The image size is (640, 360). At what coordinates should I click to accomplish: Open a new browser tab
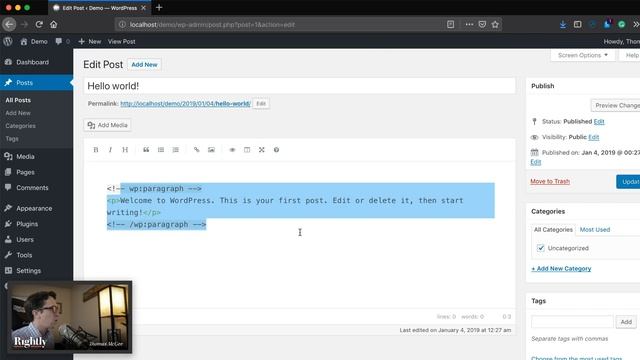(x=159, y=7)
